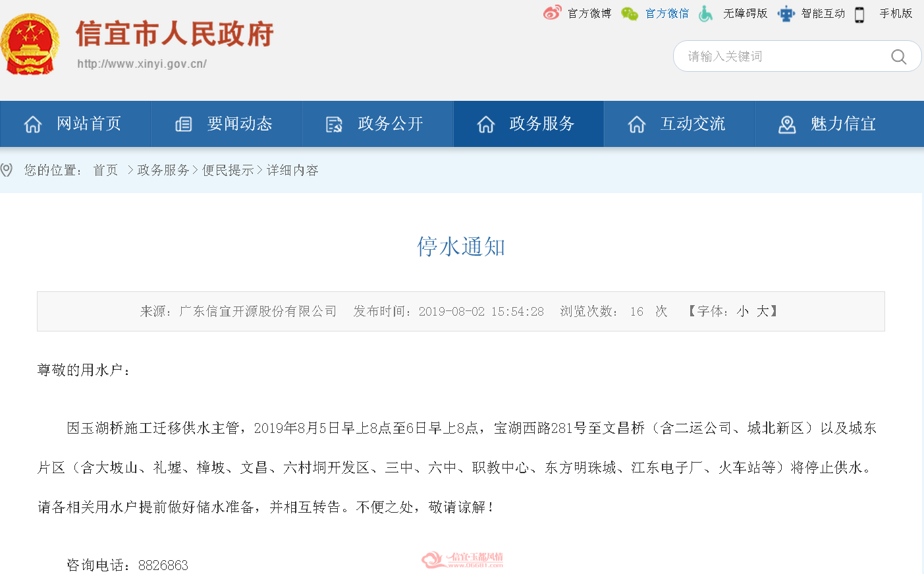Click the 信宜市人民政府 site title
This screenshot has width=924, height=574.
175,34
